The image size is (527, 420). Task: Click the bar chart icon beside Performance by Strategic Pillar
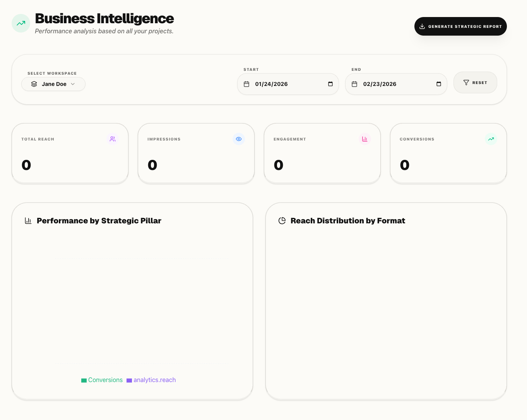pos(28,221)
